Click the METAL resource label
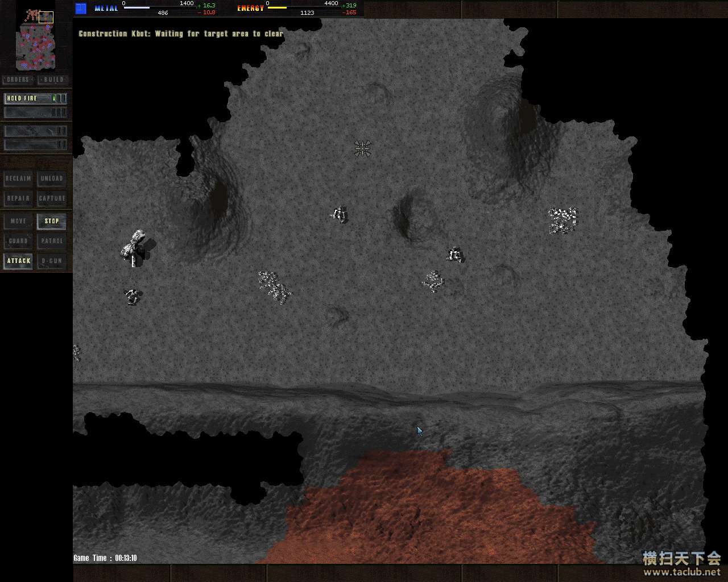The width and height of the screenshot is (728, 582). click(106, 9)
